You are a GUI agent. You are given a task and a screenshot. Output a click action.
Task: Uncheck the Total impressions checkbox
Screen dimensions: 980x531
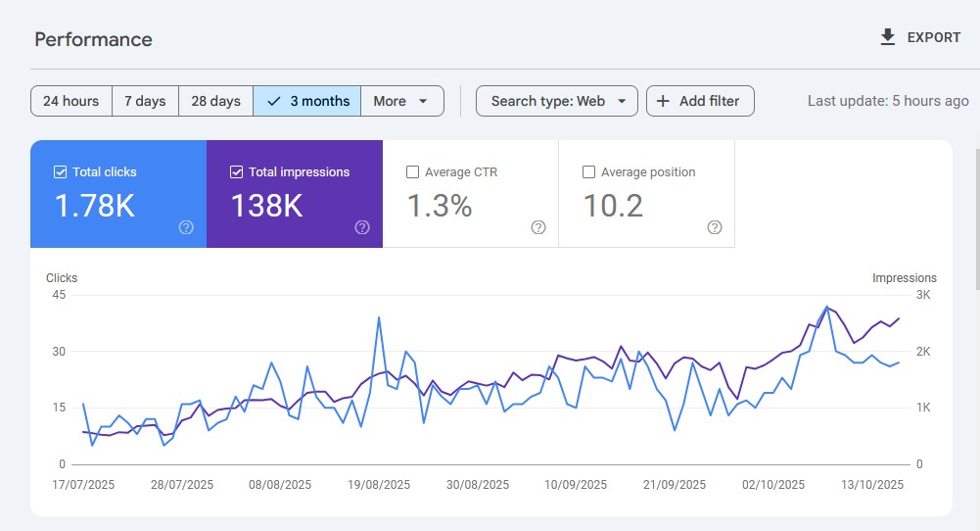pyautogui.click(x=236, y=172)
